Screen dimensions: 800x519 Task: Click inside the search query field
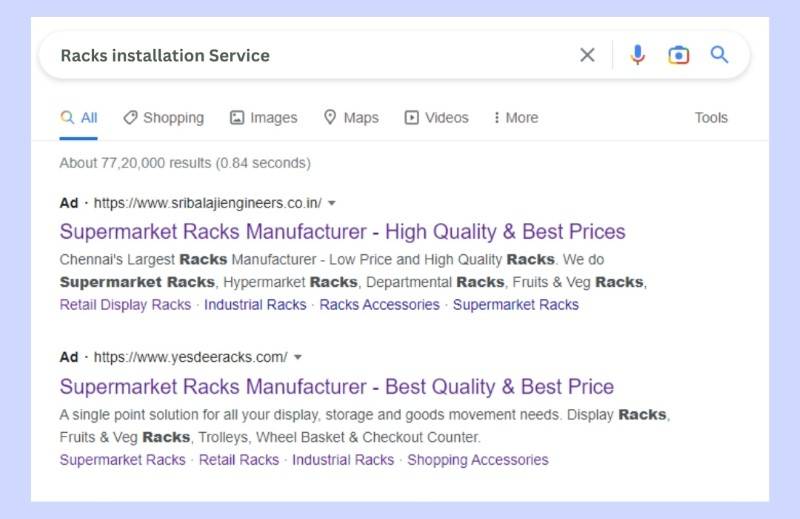[x=300, y=55]
